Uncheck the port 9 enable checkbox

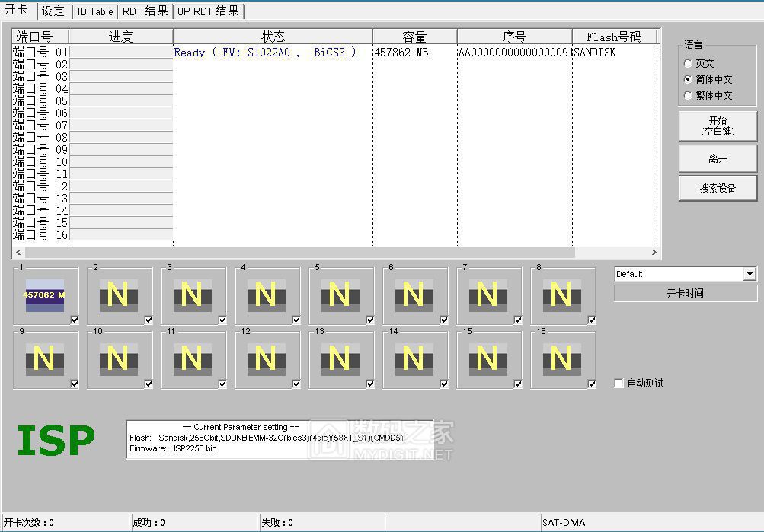(x=75, y=384)
